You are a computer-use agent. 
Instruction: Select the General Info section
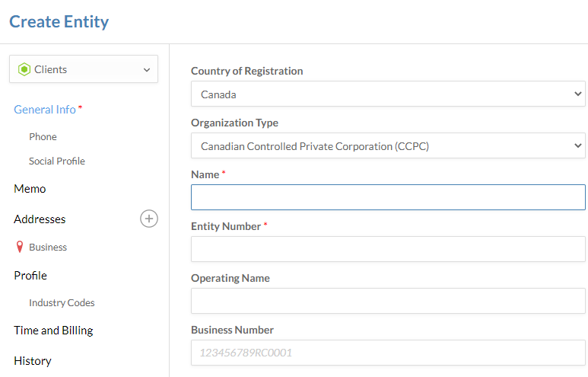[x=45, y=110]
